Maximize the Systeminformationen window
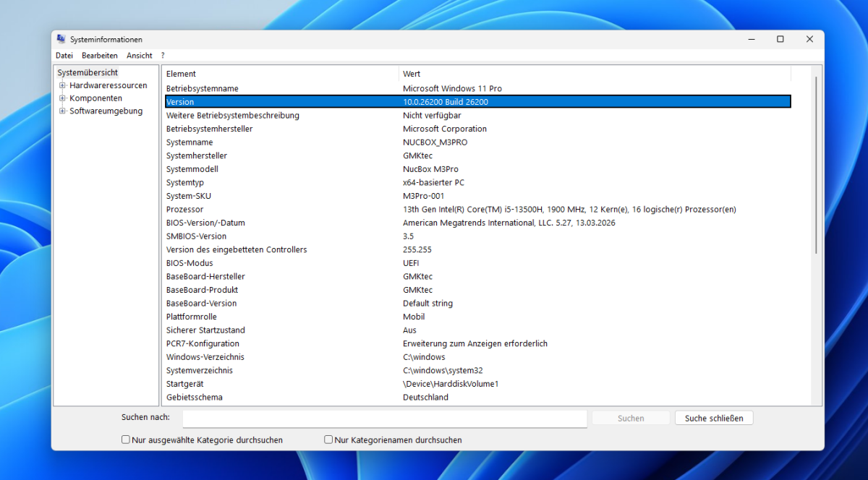 [x=780, y=39]
